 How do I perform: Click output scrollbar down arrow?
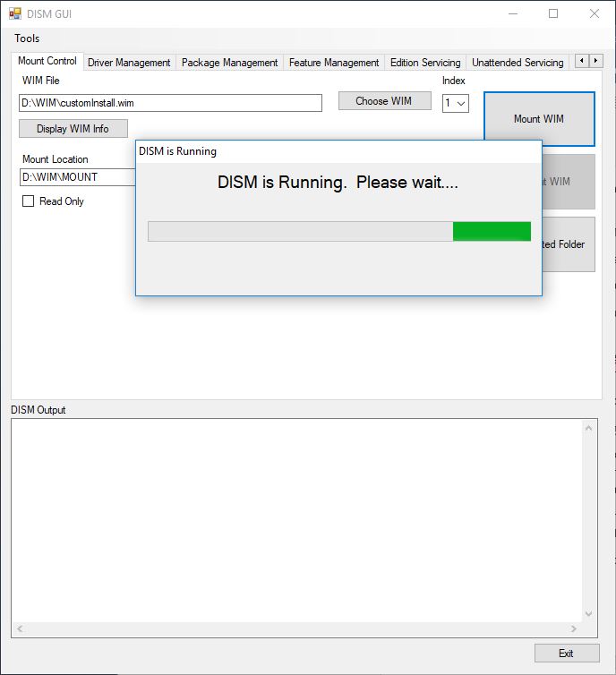tap(588, 613)
